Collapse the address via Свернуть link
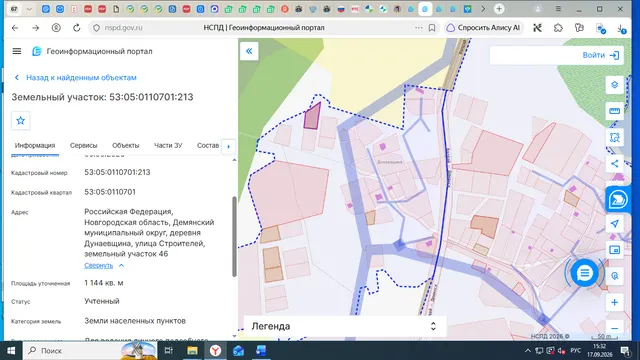Screen dimensions: 640x360 (x=98, y=265)
